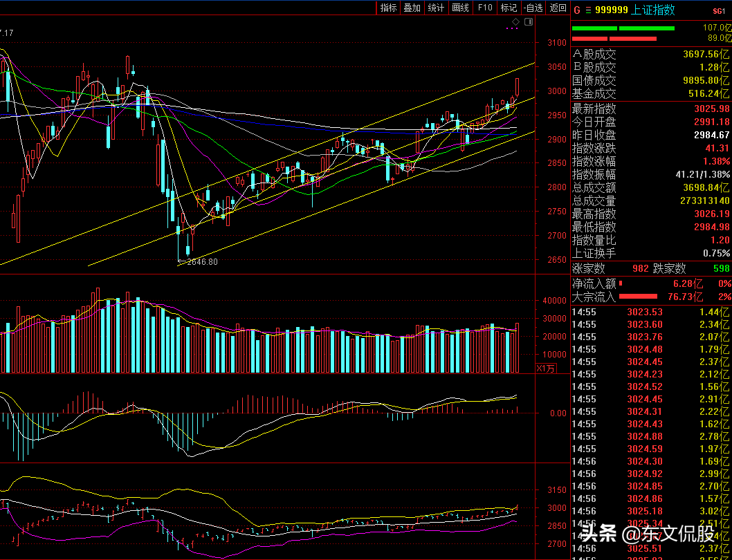Select the 画线 drawing tool
732x560 pixels.
tap(460, 8)
